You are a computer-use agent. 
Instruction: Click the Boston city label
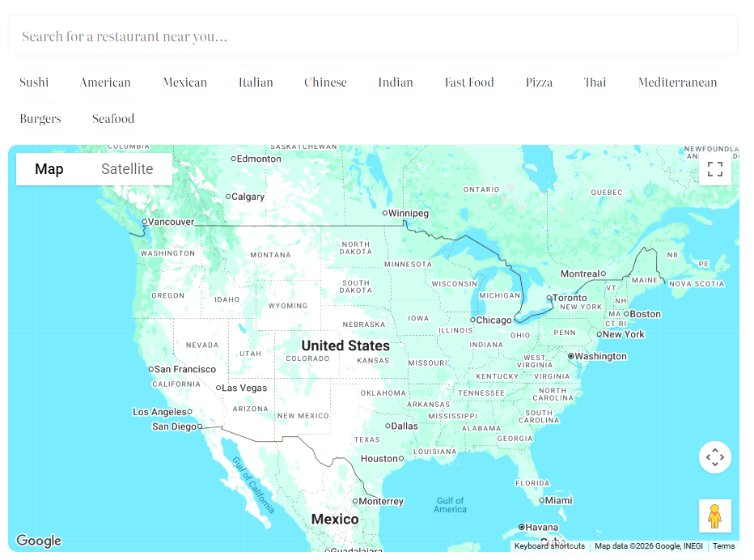tap(645, 314)
